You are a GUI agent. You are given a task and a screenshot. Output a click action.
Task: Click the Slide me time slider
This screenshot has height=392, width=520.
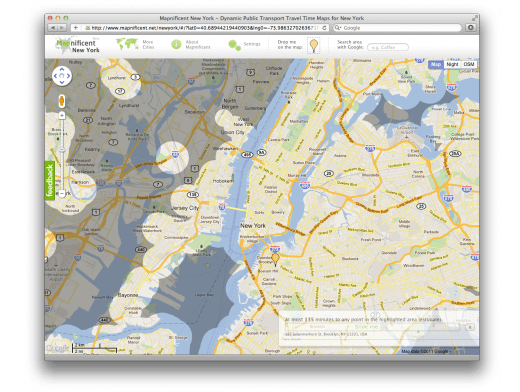click(366, 327)
